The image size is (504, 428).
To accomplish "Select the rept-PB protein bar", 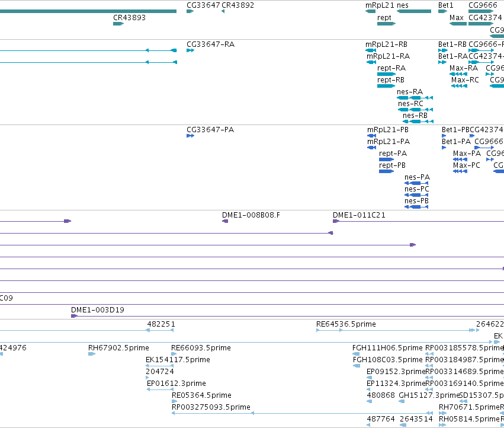I will (x=386, y=171).
